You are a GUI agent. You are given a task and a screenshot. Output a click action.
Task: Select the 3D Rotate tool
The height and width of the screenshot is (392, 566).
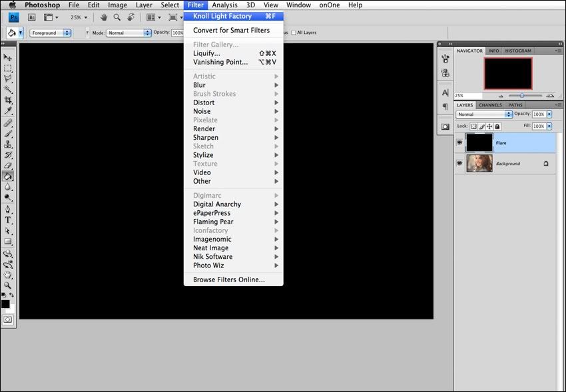pos(7,254)
